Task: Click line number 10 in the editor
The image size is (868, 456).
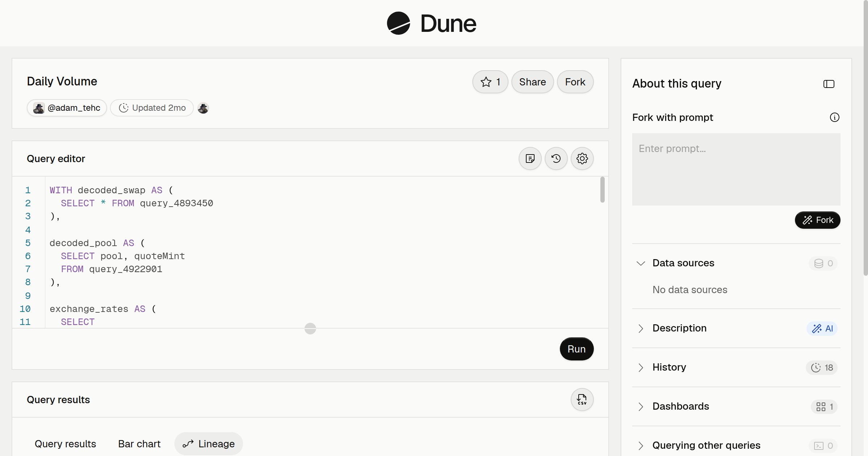Action: click(25, 309)
